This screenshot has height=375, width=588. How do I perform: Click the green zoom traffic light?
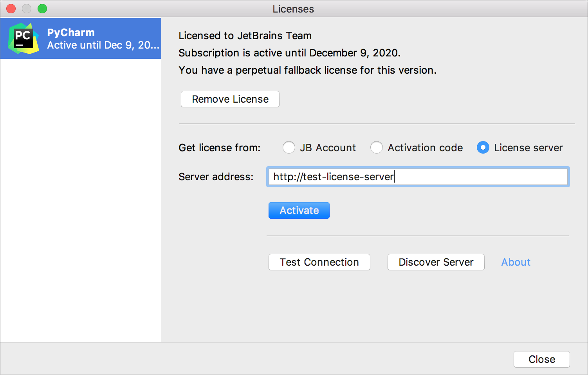pos(42,8)
